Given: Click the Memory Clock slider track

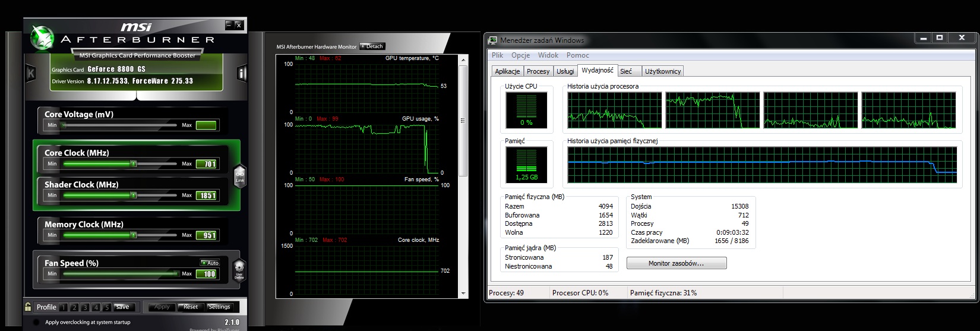Looking at the screenshot, I should pos(120,235).
